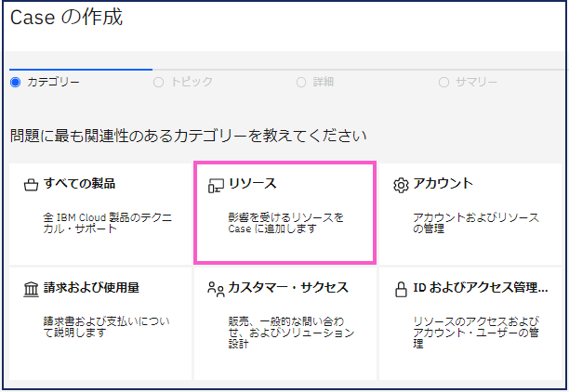Select the トピック step radio button

click(158, 82)
